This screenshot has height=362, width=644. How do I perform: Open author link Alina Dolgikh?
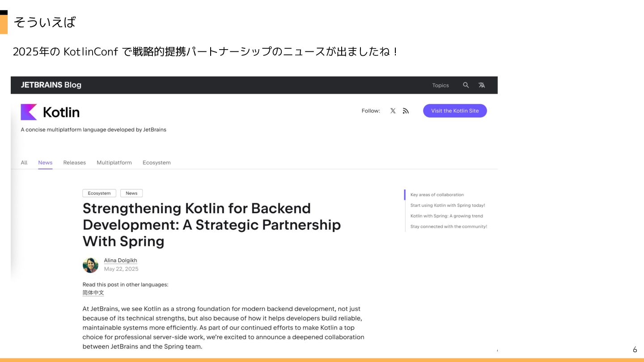point(120,261)
